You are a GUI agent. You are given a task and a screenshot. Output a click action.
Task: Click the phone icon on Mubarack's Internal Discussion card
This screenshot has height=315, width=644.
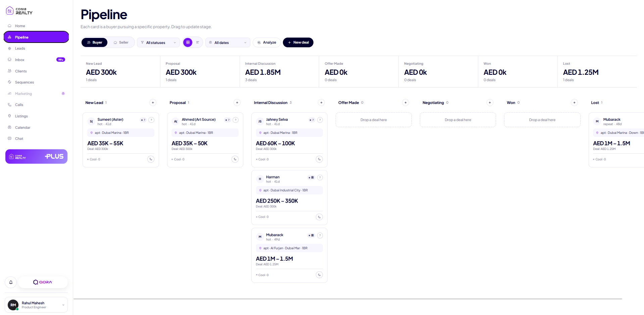[319, 275]
